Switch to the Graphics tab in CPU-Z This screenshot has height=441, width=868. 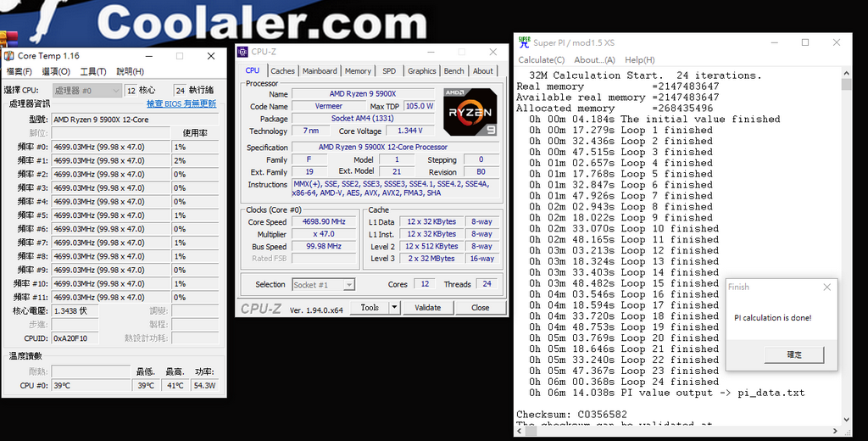tap(422, 71)
